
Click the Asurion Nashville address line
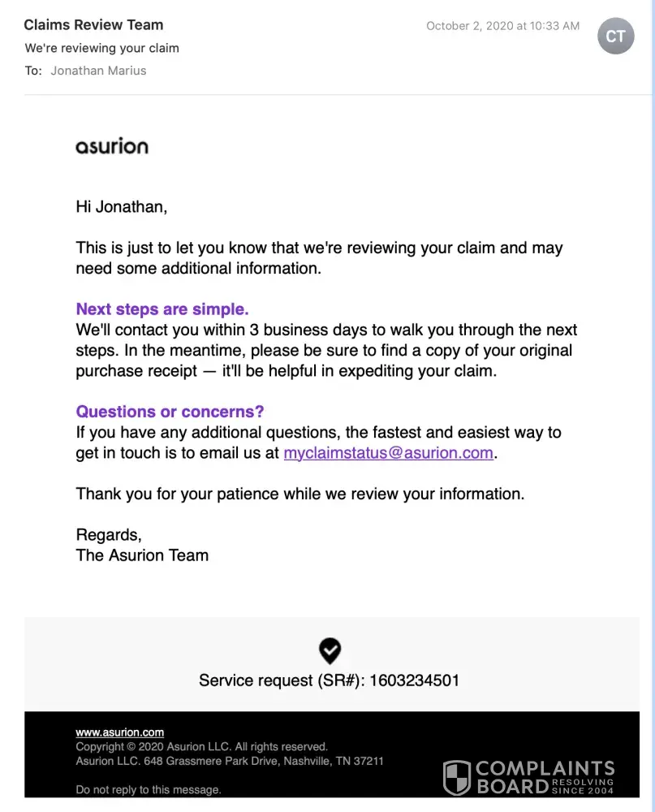pyautogui.click(x=230, y=762)
